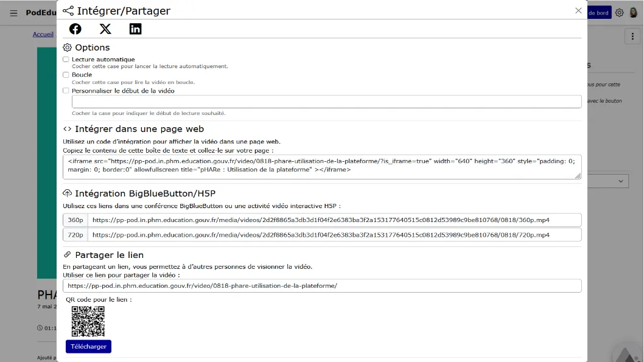The width and height of the screenshot is (644, 362).
Task: Share video on Facebook icon
Action: tap(75, 29)
